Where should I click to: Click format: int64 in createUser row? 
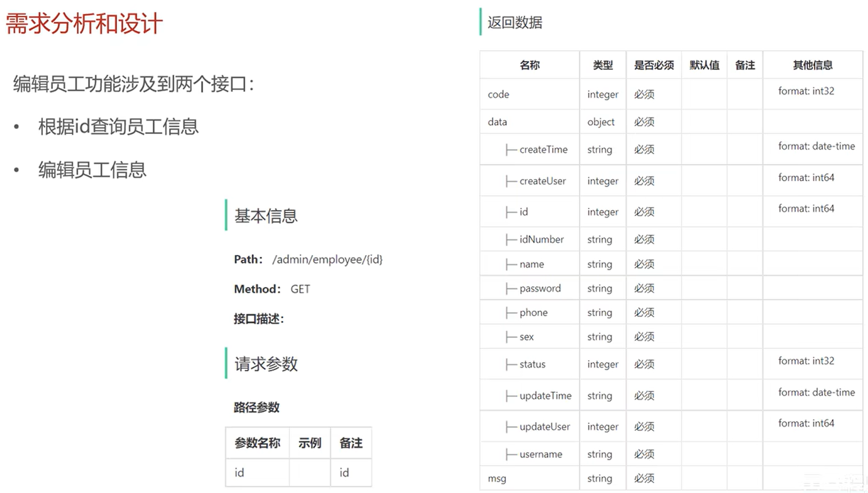pos(806,178)
